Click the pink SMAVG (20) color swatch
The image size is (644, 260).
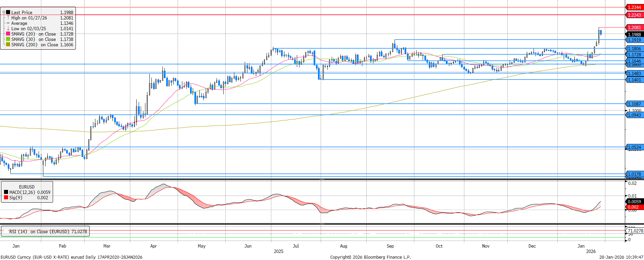(x=8, y=34)
